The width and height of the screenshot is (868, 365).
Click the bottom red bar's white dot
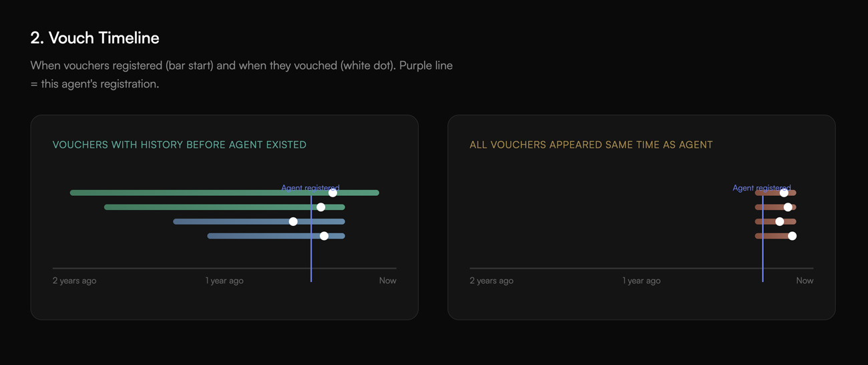click(792, 236)
